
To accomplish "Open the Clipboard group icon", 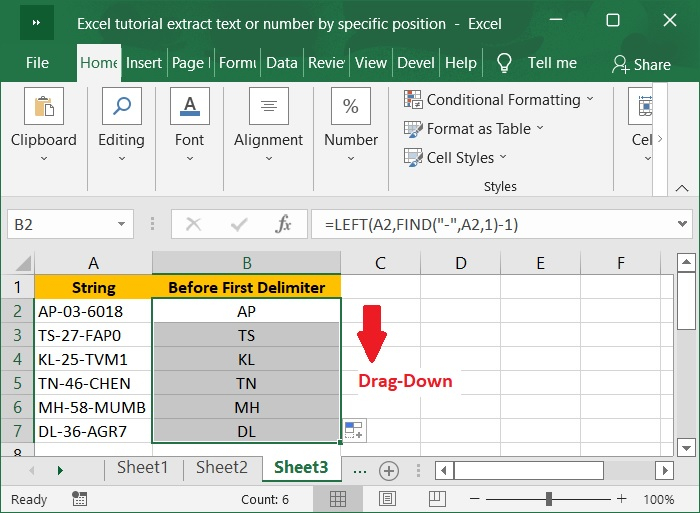I will [x=44, y=107].
